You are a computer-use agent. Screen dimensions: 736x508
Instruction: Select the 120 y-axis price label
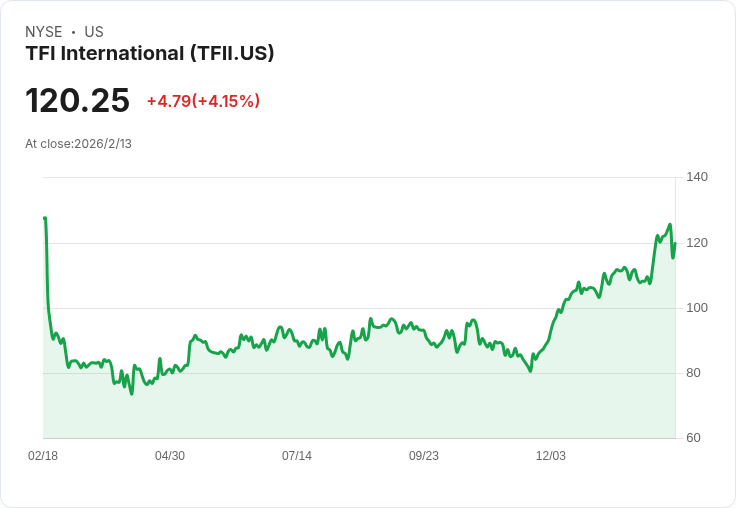coord(696,243)
